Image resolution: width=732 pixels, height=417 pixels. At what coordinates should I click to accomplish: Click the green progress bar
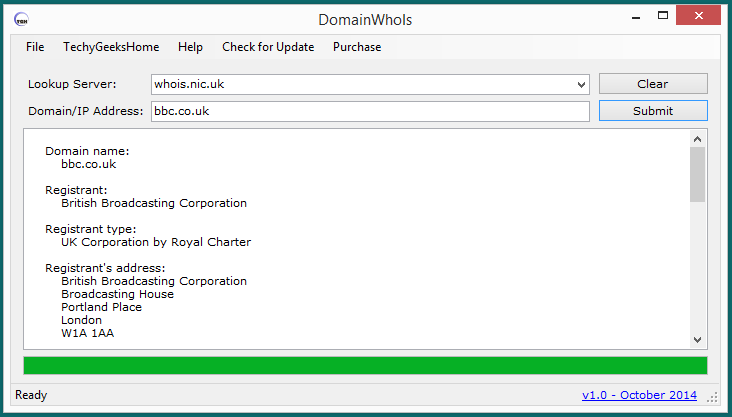(x=365, y=366)
